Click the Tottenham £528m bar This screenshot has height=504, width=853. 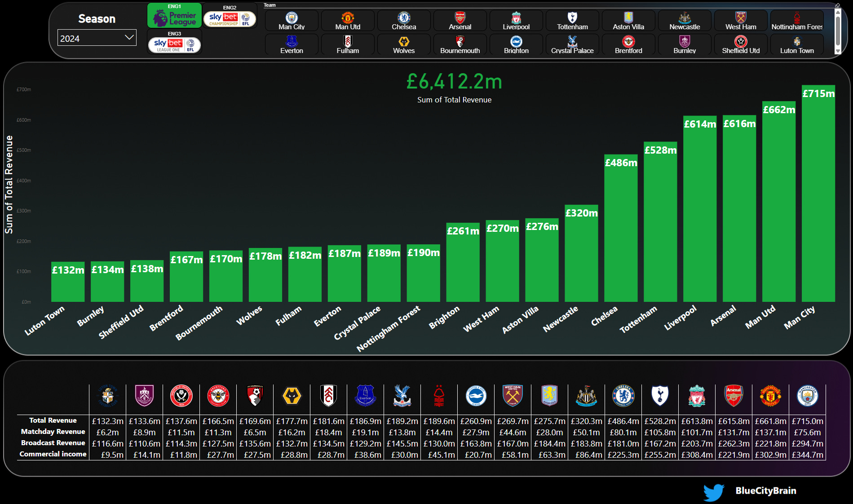[x=660, y=222]
